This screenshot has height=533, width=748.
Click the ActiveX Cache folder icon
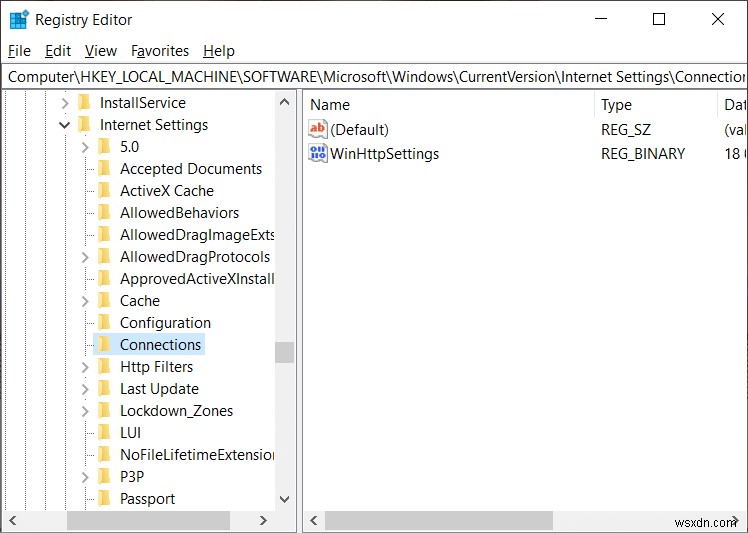104,190
